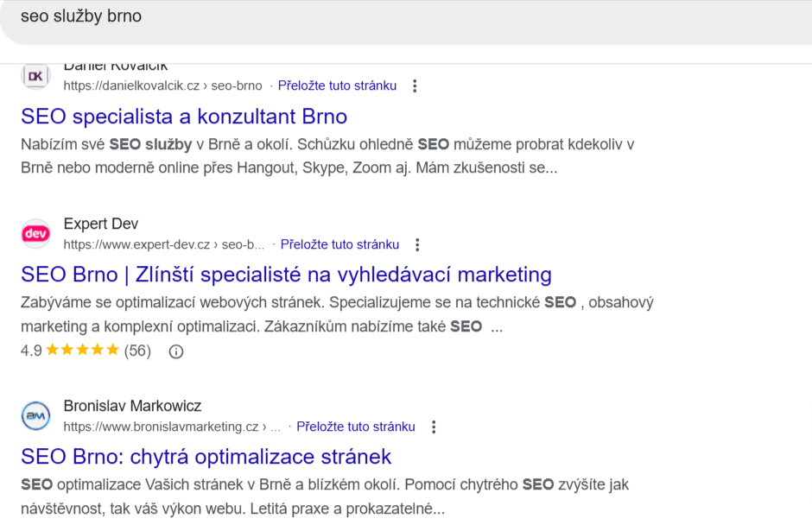Focus the search box with 'seo služby brno'

pyautogui.click(x=406, y=22)
